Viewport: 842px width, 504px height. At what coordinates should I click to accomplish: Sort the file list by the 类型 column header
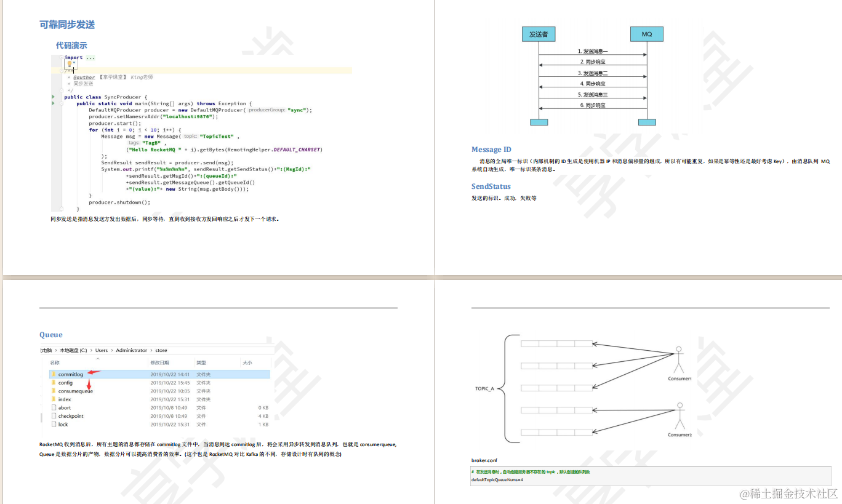point(201,362)
